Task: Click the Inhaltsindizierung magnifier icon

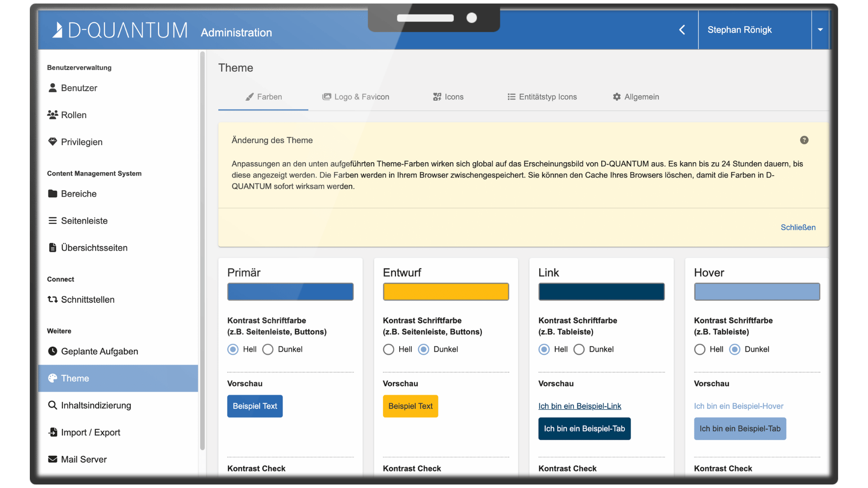Action: 52,405
